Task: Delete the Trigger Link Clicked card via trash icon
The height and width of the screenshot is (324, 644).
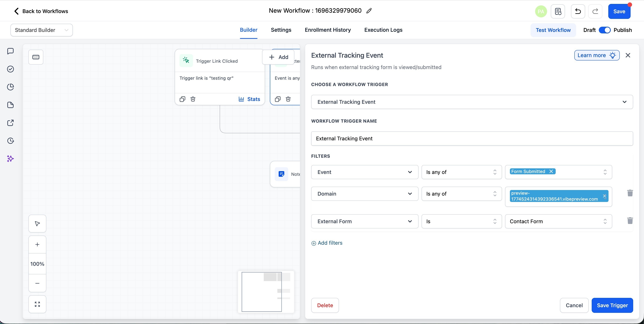Action: coord(193,99)
